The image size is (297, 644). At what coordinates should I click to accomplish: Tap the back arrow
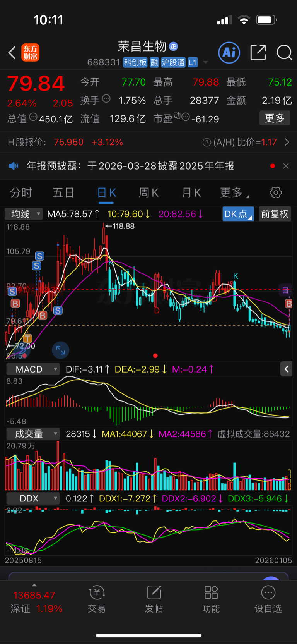pyautogui.click(x=12, y=53)
